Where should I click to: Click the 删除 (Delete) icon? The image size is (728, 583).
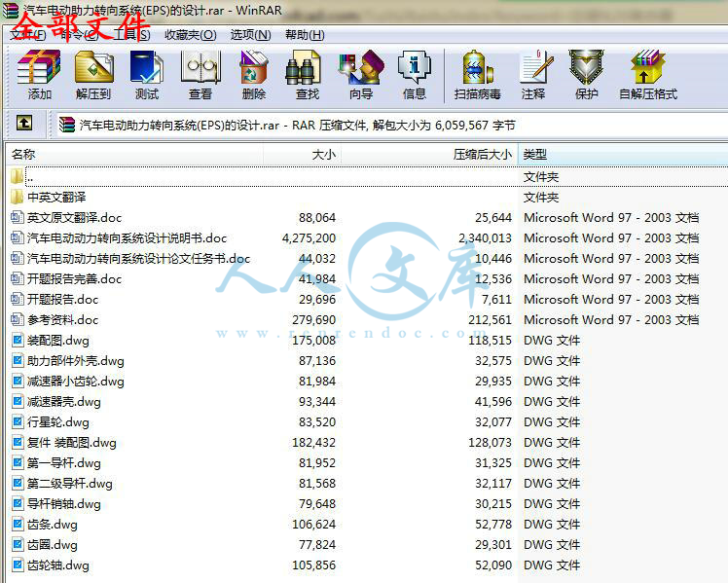tap(254, 68)
